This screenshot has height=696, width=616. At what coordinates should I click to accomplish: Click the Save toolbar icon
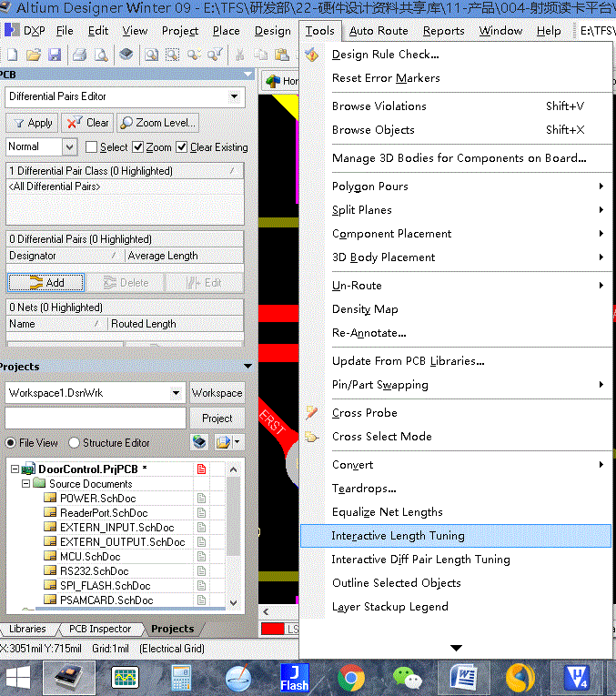pos(55,55)
